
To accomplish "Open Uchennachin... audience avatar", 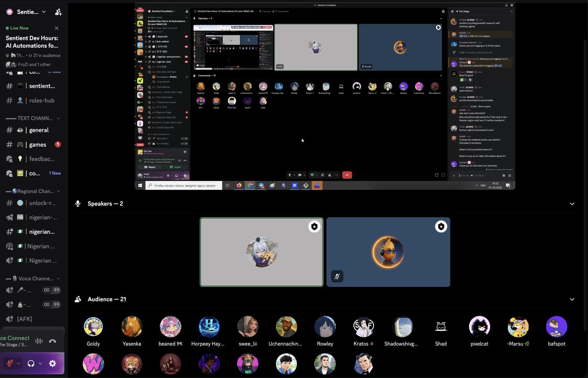I will pos(286,327).
